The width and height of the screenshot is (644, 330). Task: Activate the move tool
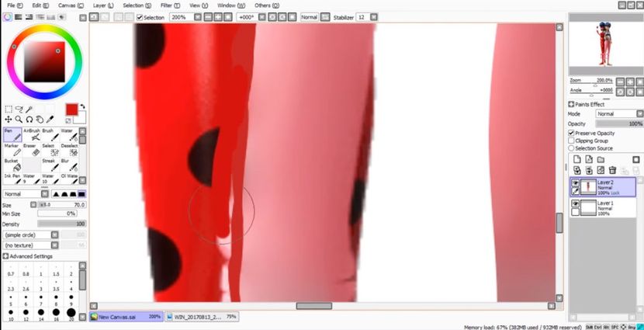point(9,120)
